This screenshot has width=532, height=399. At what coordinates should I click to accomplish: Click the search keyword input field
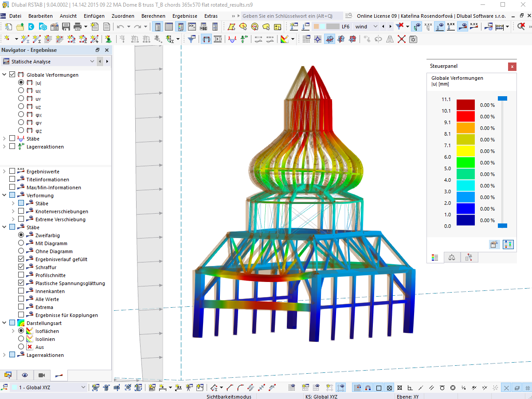pos(288,16)
